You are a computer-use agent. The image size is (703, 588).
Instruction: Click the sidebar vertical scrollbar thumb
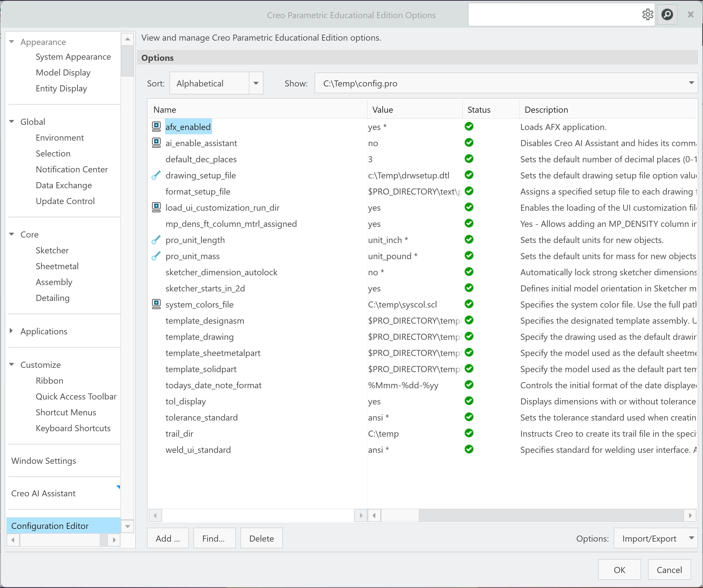(127, 61)
